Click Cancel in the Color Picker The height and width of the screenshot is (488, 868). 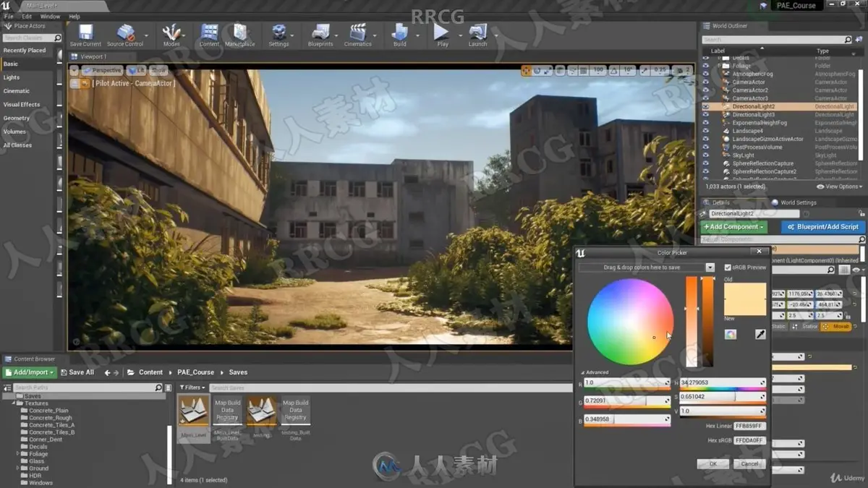click(x=749, y=464)
